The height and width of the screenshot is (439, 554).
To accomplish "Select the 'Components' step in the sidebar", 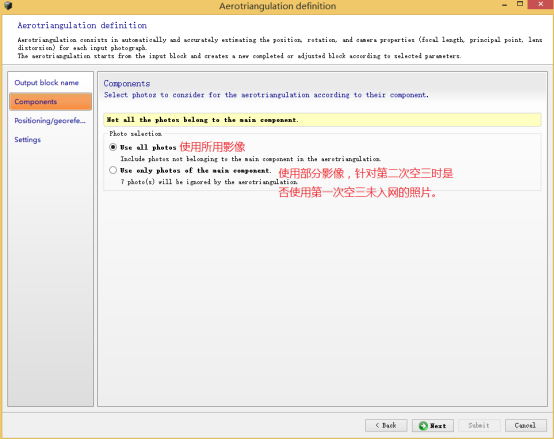I will click(51, 102).
